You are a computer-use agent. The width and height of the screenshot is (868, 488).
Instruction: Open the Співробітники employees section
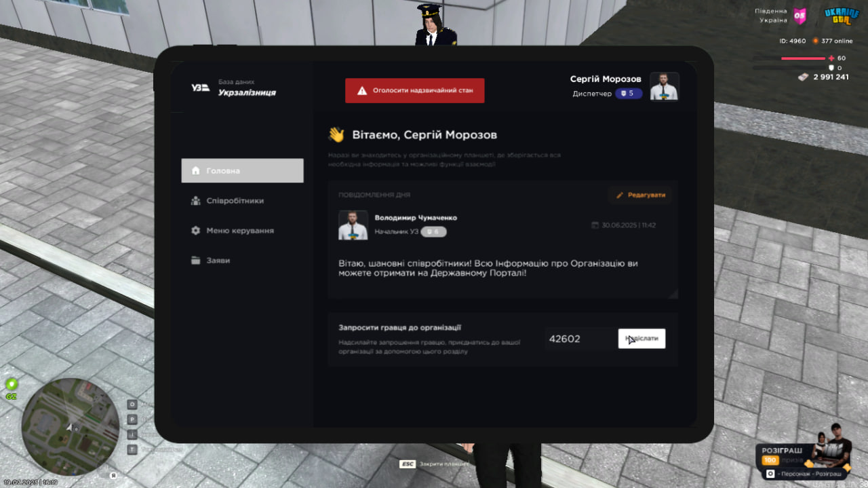point(242,200)
